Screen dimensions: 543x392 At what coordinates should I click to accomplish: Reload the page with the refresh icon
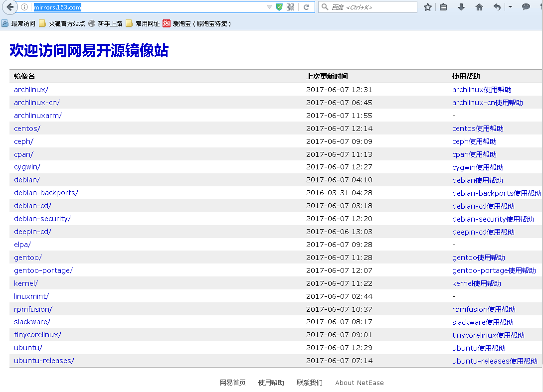tap(306, 7)
